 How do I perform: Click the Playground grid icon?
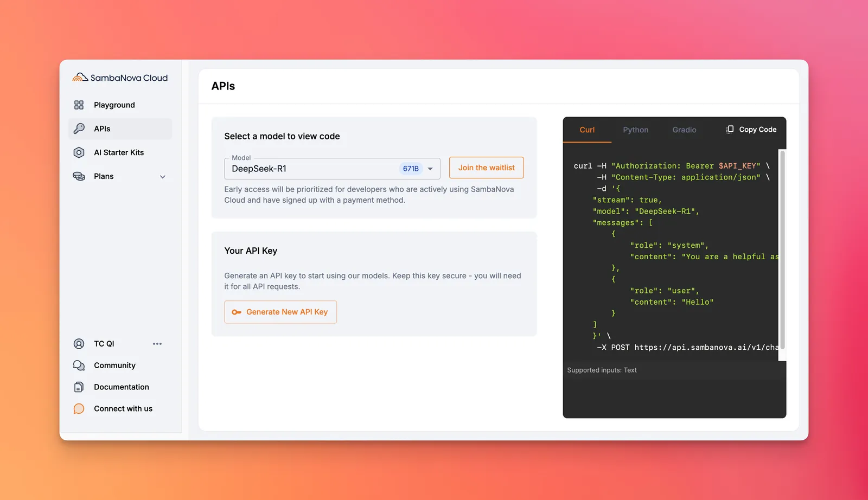tap(79, 105)
